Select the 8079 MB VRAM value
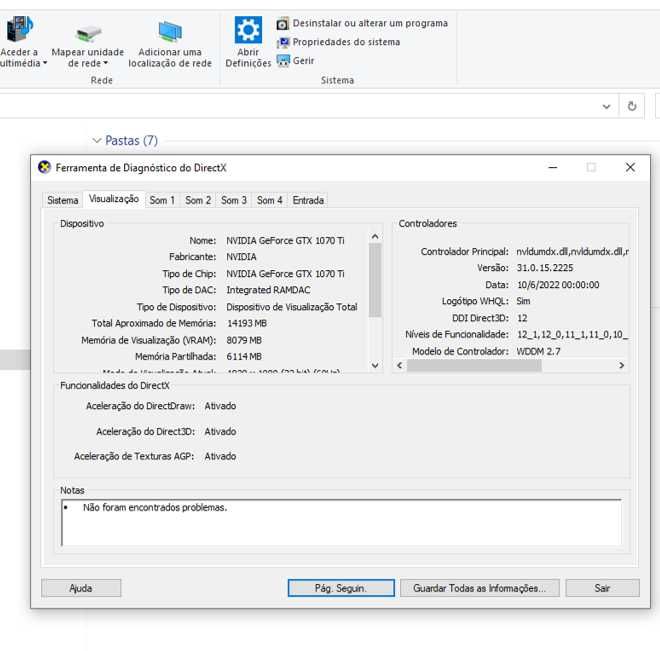 [244, 340]
